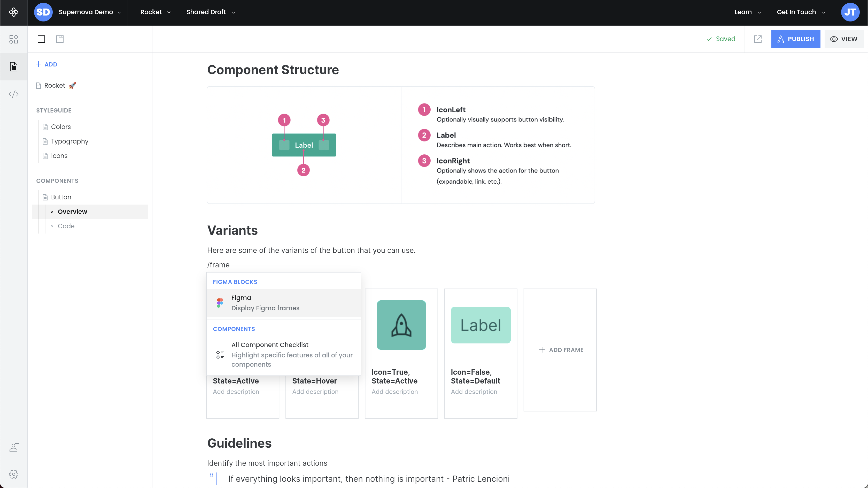Select the teal rocket icon frame thumbnail

click(x=401, y=325)
